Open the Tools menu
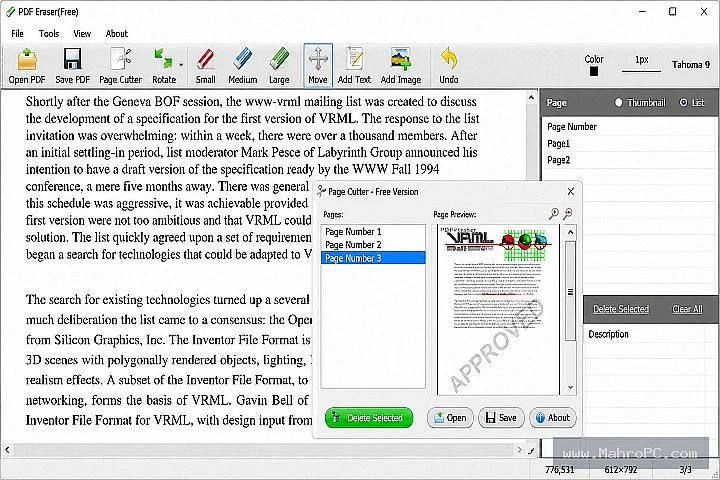720x480 pixels. 49,34
